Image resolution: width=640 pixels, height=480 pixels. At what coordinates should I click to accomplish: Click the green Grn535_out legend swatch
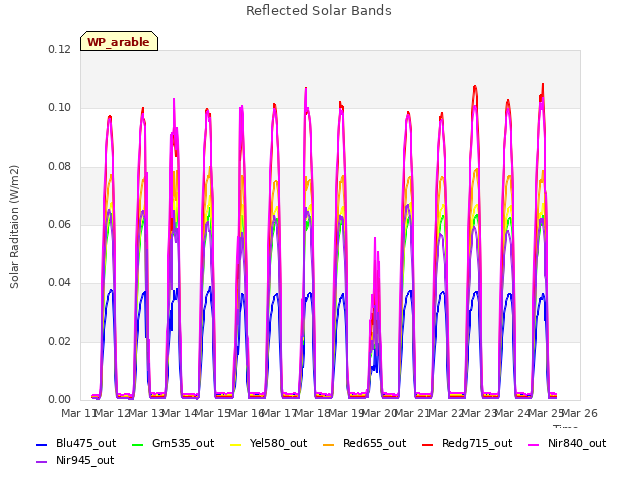[138, 444]
